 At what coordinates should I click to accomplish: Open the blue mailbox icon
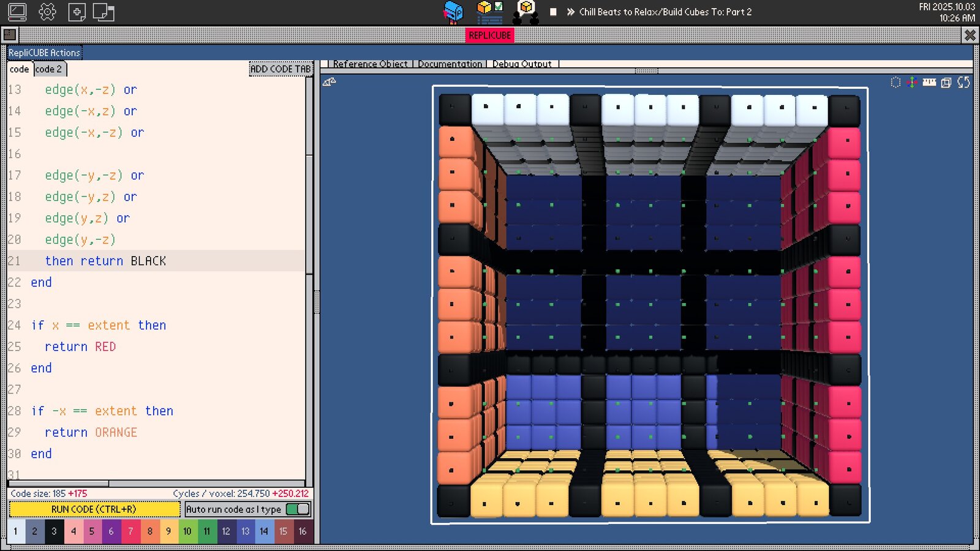click(x=453, y=12)
